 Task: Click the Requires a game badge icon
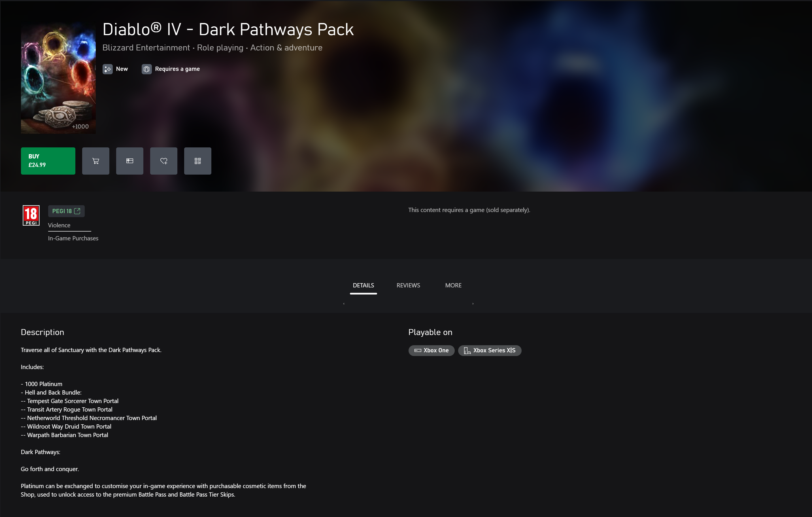coord(147,69)
